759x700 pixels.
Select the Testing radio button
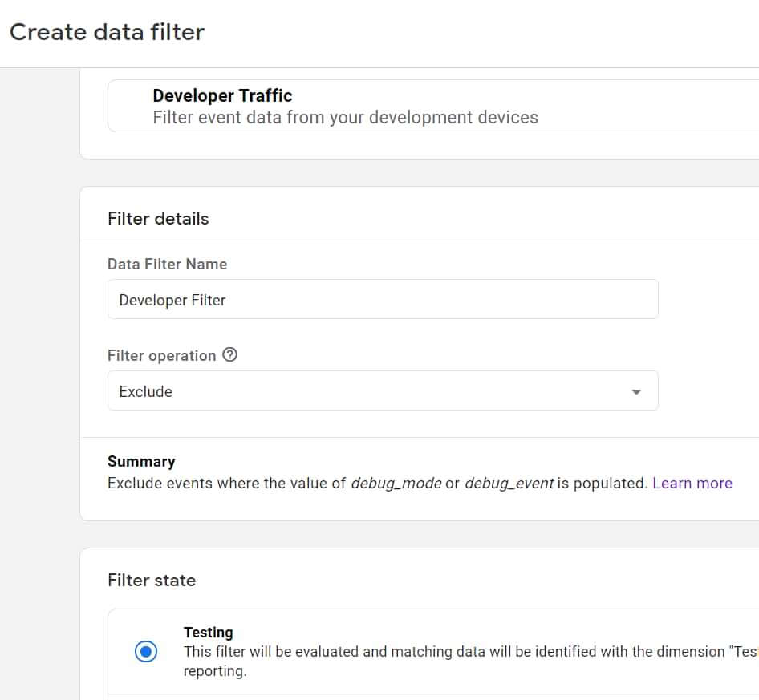[146, 652]
